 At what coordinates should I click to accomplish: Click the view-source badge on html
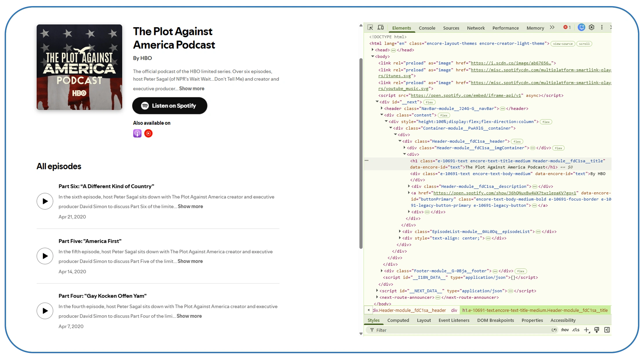pyautogui.click(x=563, y=44)
